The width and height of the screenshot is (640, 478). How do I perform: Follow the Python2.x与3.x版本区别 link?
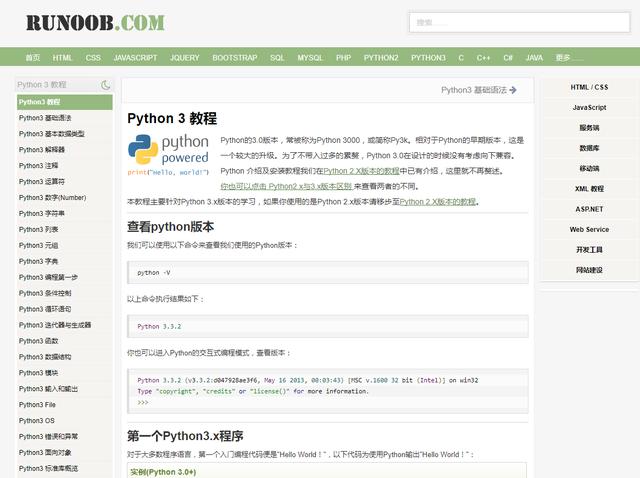pos(286,186)
